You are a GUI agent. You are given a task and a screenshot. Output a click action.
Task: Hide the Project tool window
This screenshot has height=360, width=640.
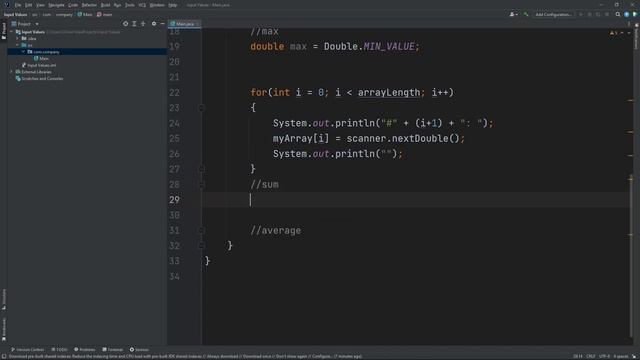click(162, 24)
